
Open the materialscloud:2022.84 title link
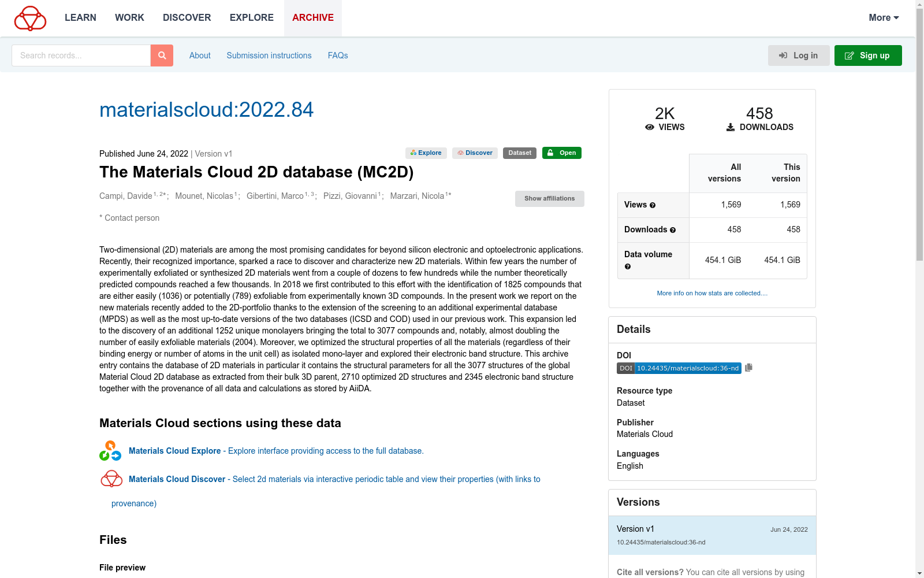click(x=206, y=110)
